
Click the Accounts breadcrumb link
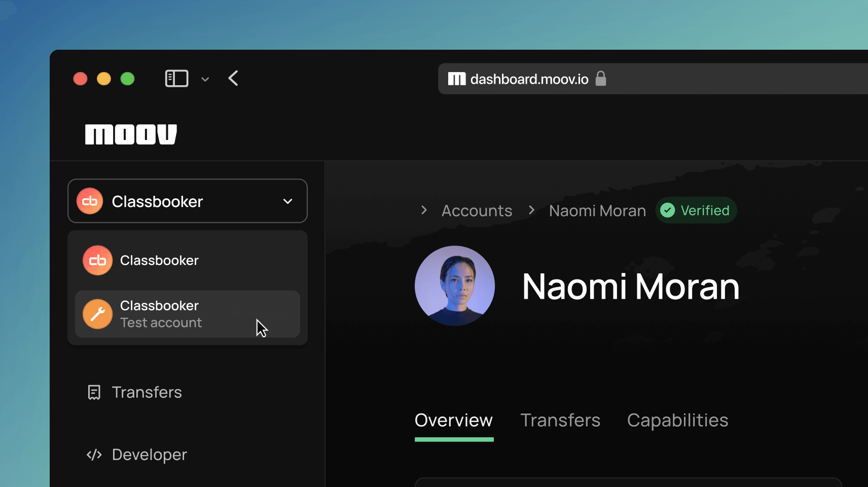tap(477, 211)
